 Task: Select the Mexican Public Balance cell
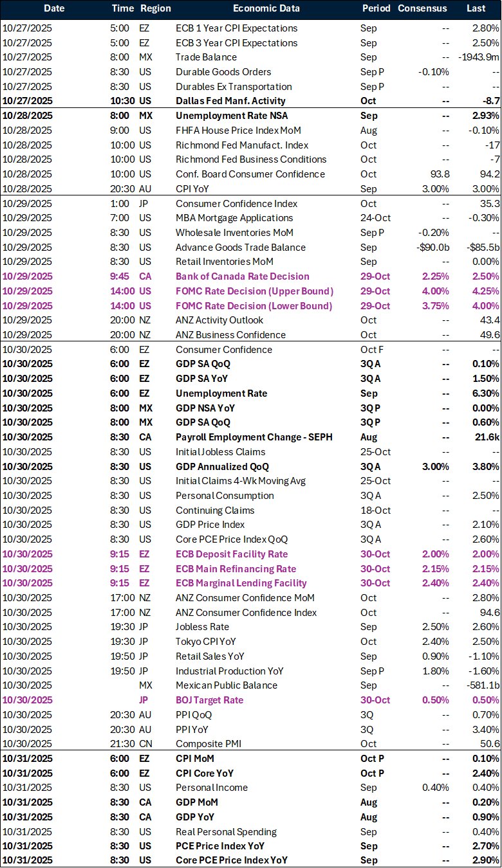click(227, 685)
